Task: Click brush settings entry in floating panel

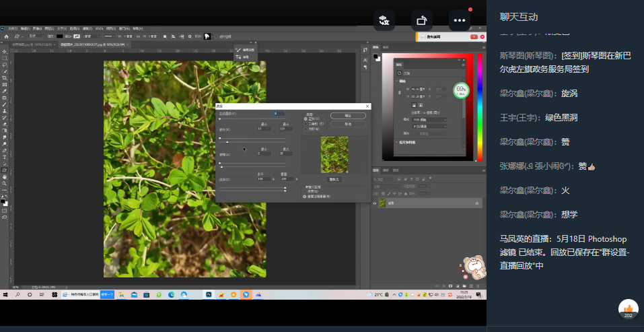Action: [x=246, y=50]
